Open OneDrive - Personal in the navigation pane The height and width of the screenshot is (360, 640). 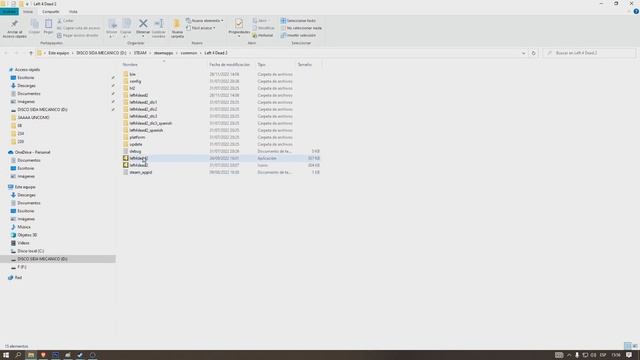click(32, 152)
